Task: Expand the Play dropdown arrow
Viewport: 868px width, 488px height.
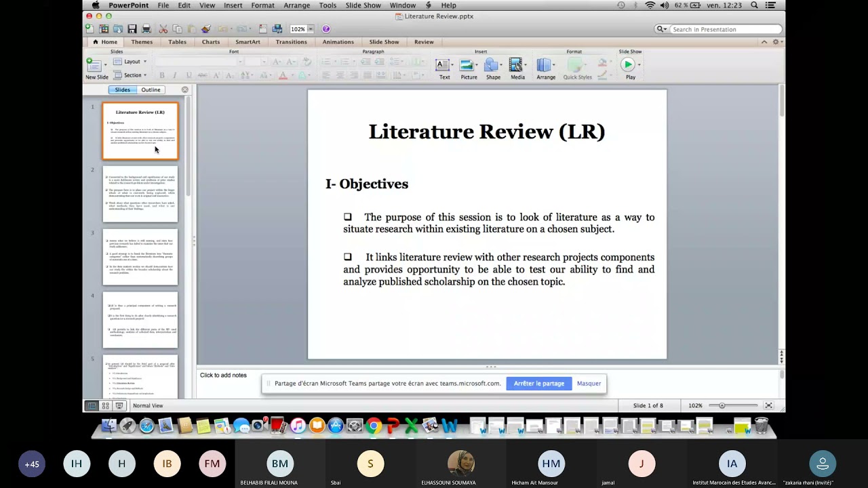Action: (639, 65)
